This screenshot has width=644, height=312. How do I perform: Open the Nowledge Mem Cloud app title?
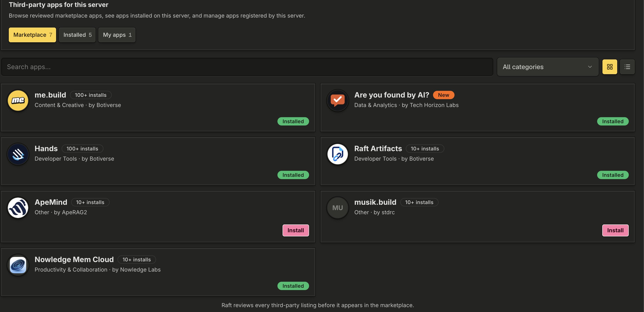(74, 259)
